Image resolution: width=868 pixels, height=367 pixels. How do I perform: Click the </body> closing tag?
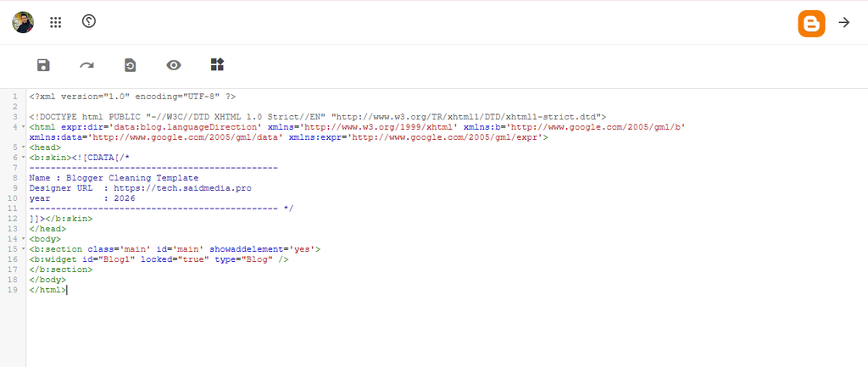pyautogui.click(x=47, y=280)
